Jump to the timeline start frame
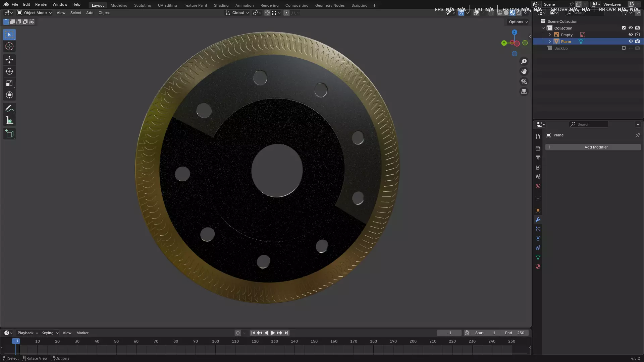 pyautogui.click(x=253, y=333)
